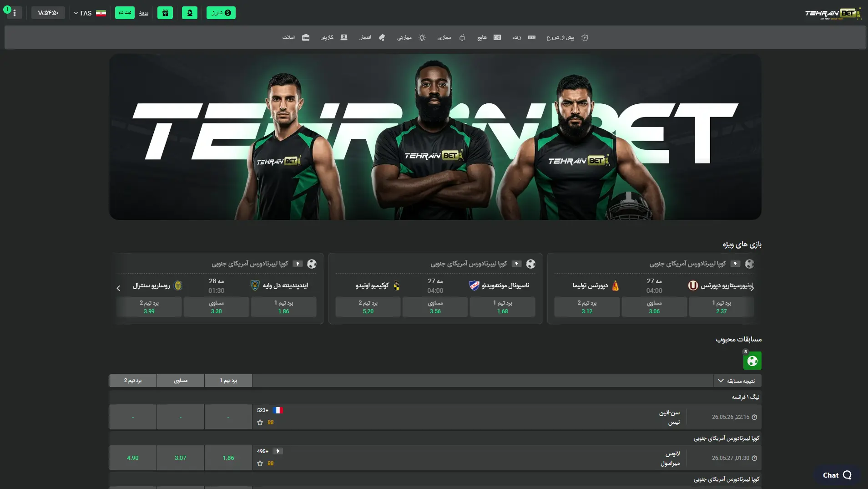Image resolution: width=868 pixels, height=489 pixels.
Task: Click the scoreboard results icon
Action: point(497,37)
